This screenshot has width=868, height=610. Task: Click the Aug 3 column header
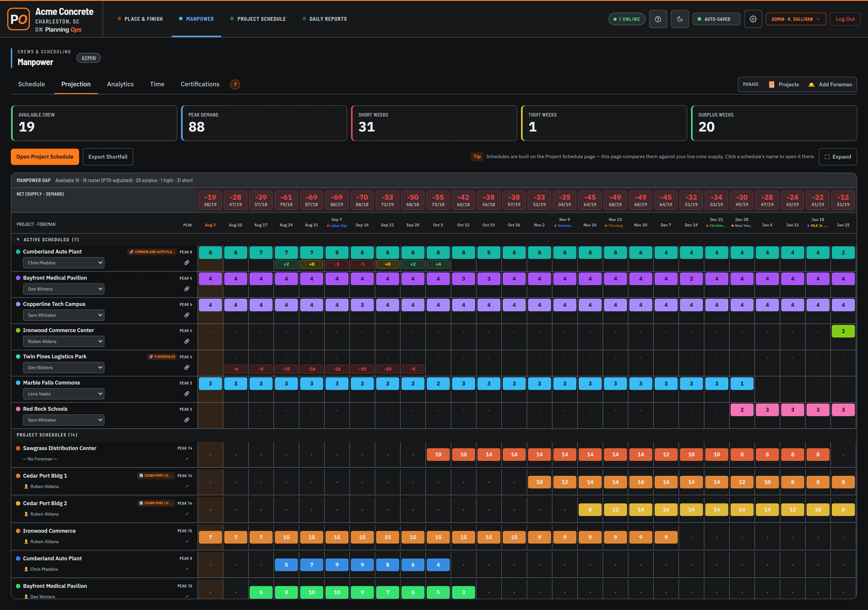tap(210, 225)
